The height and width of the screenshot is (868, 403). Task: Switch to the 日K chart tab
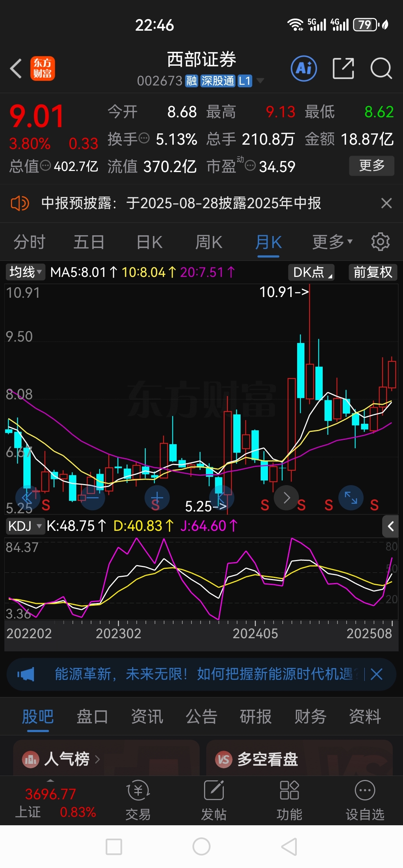coord(149,242)
